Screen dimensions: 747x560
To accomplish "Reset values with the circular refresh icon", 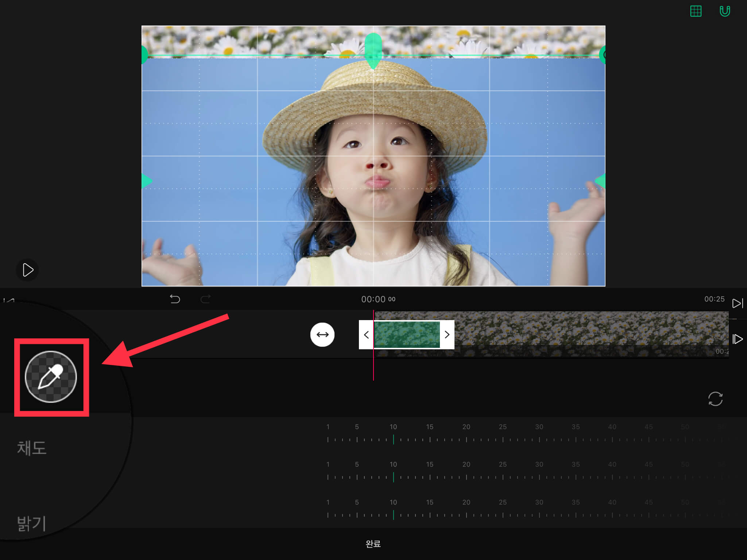I will click(x=715, y=398).
